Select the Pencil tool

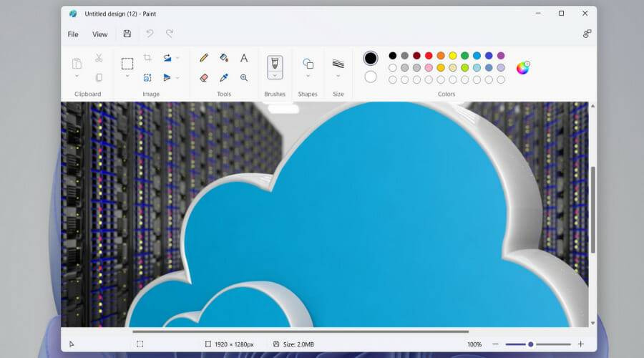204,57
